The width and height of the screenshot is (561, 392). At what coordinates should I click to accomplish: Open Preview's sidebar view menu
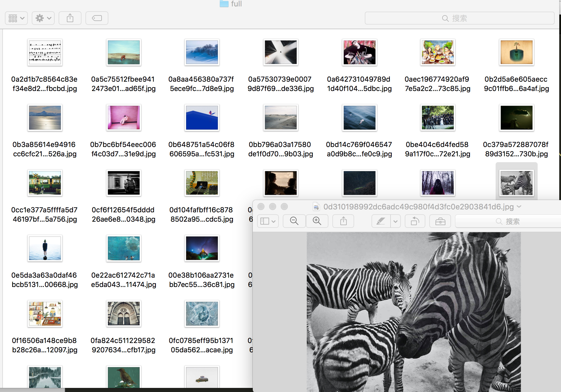click(x=268, y=221)
